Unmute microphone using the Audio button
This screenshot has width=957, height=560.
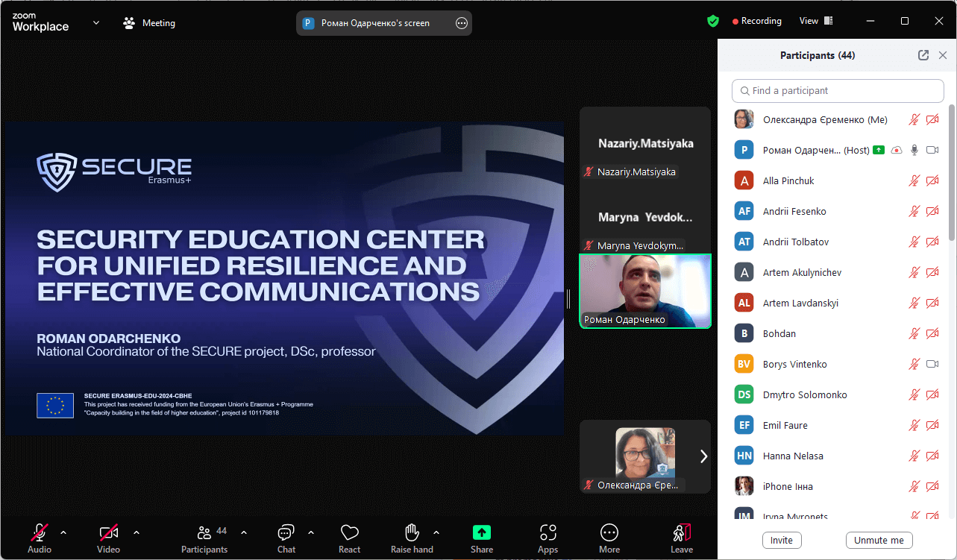pyautogui.click(x=40, y=538)
